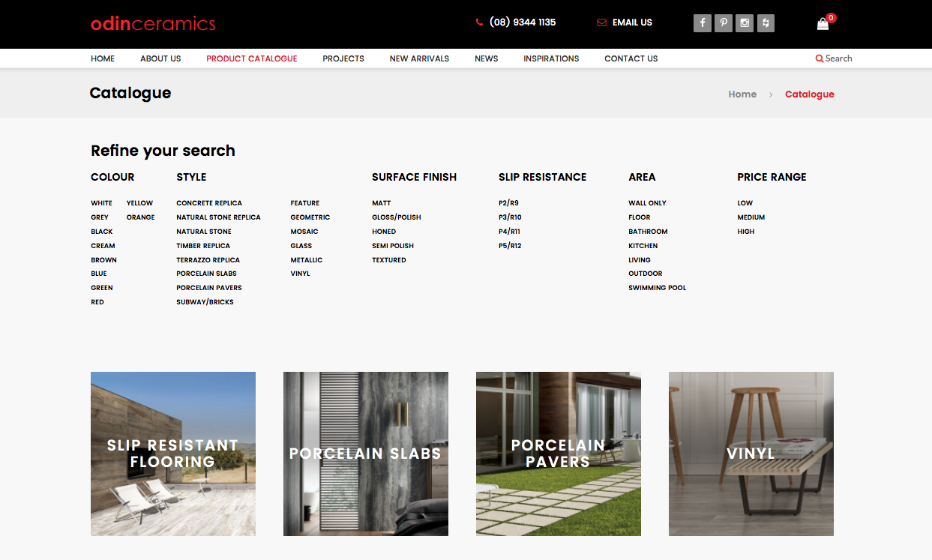Select the Porcelain Slabs style filter

tap(207, 274)
